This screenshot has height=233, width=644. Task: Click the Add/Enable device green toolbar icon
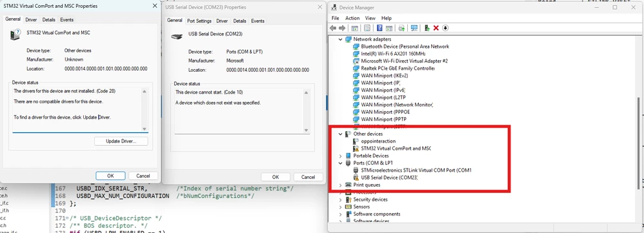pos(427,28)
